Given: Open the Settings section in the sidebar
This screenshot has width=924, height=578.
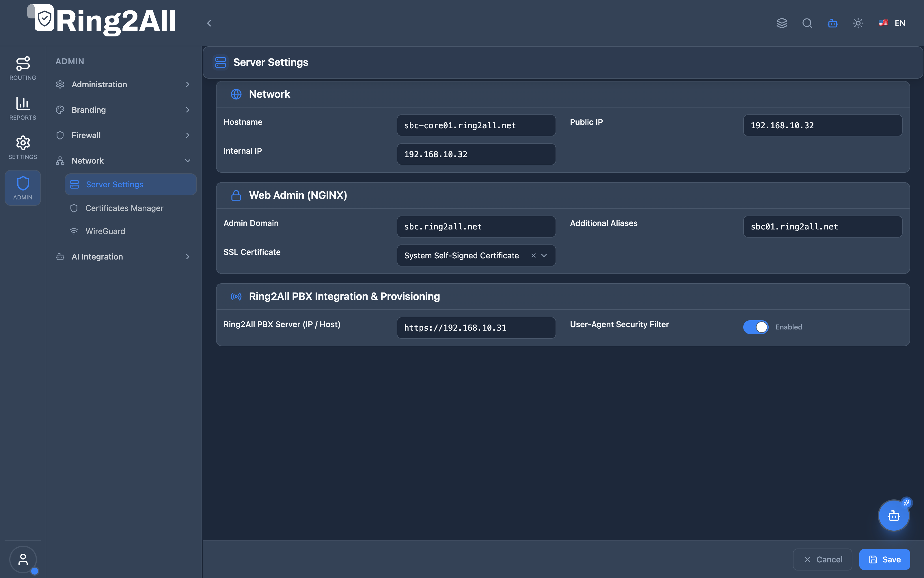Looking at the screenshot, I should click(23, 148).
